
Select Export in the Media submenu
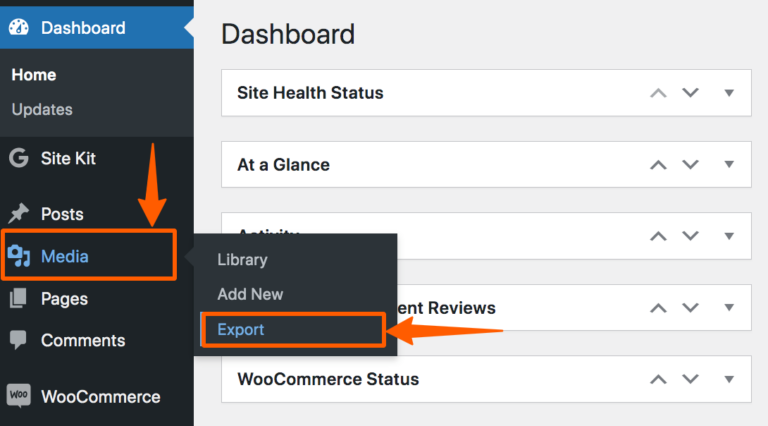pyautogui.click(x=241, y=328)
